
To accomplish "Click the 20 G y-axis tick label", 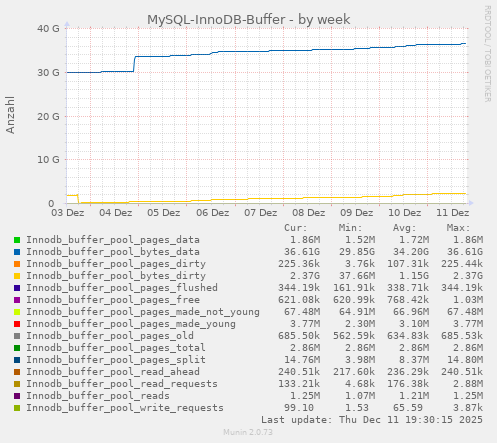I will pos(48,116).
